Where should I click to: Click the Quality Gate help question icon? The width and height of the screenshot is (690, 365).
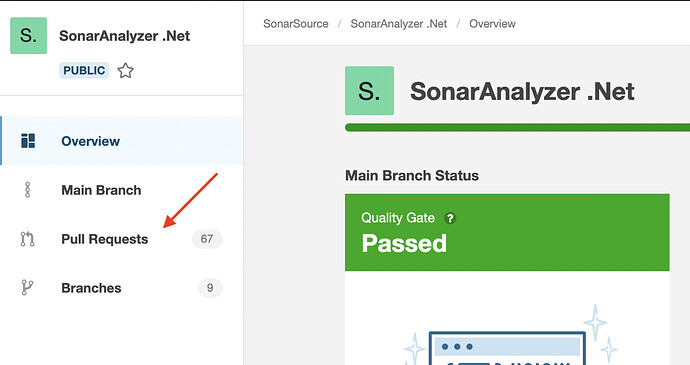coord(450,218)
